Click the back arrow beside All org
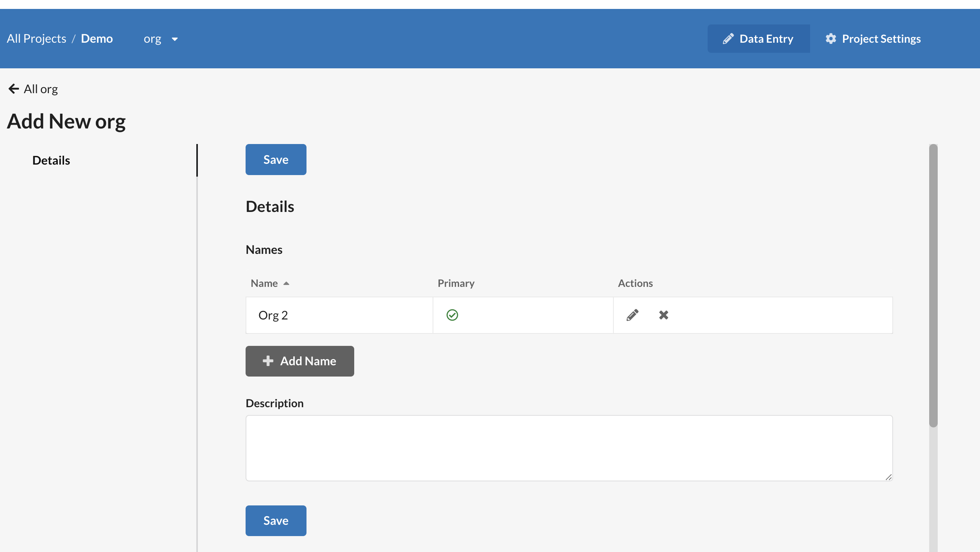The width and height of the screenshot is (980, 552). [14, 89]
